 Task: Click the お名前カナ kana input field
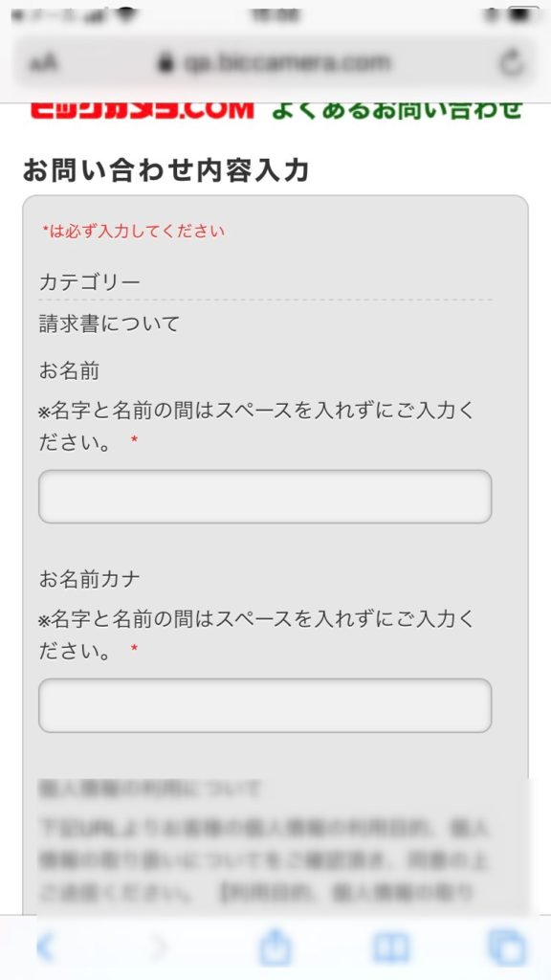tap(265, 705)
